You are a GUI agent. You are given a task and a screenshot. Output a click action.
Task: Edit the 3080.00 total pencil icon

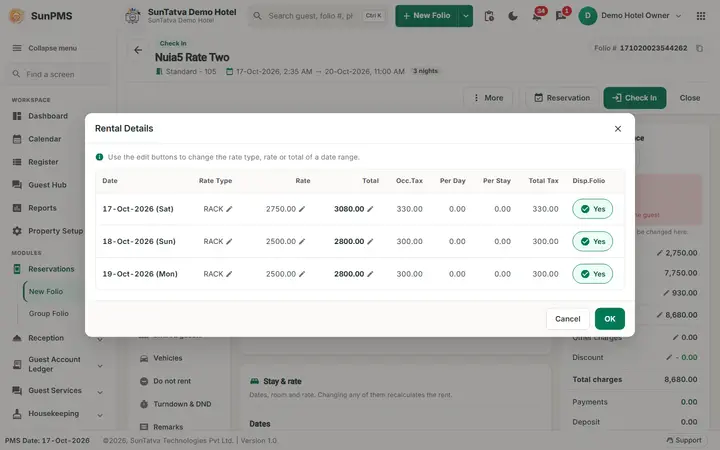(x=370, y=209)
